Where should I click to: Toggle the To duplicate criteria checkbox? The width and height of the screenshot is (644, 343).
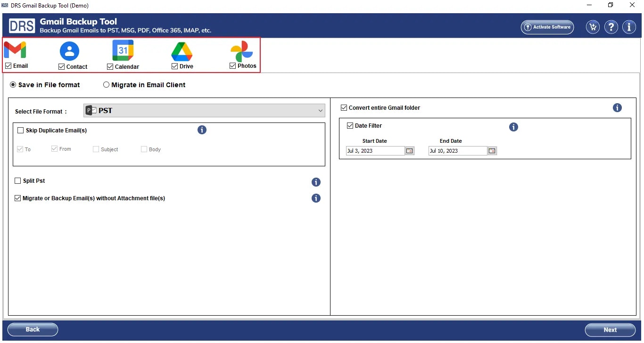20,149
